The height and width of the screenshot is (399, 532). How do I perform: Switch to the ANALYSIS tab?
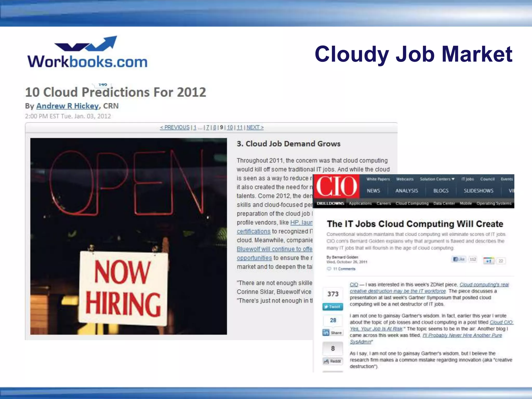pyautogui.click(x=407, y=191)
